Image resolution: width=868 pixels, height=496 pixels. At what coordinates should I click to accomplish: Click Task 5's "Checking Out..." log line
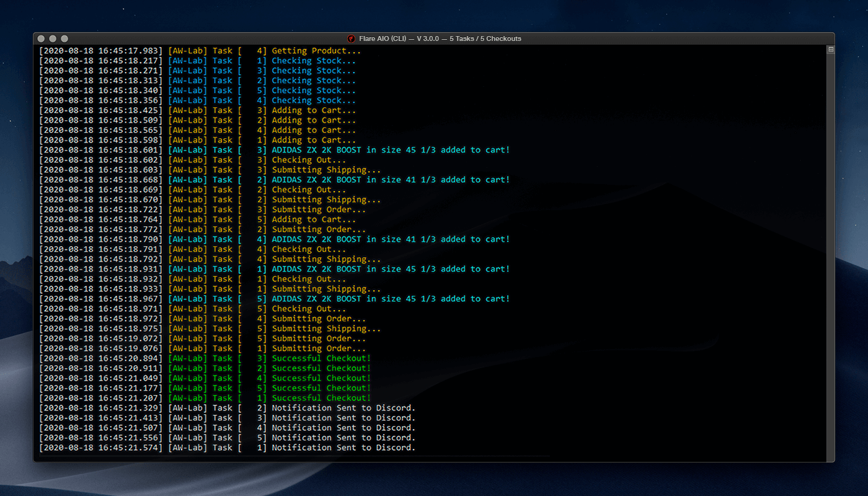pyautogui.click(x=309, y=309)
